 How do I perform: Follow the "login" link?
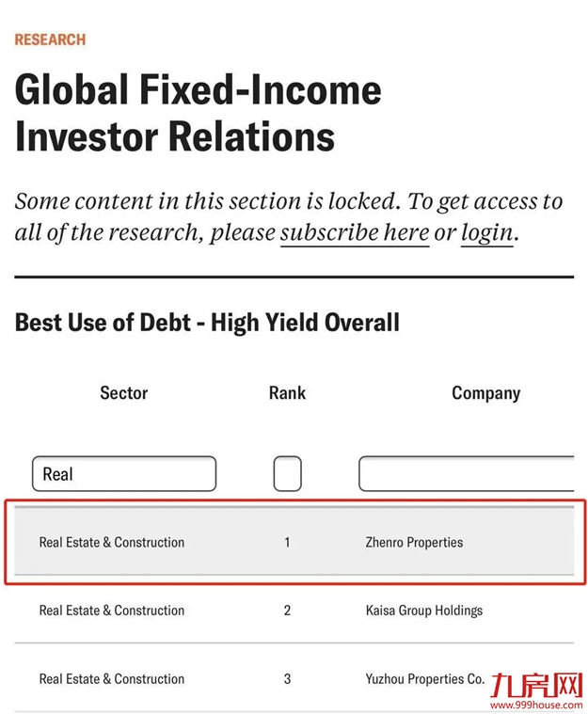[486, 232]
